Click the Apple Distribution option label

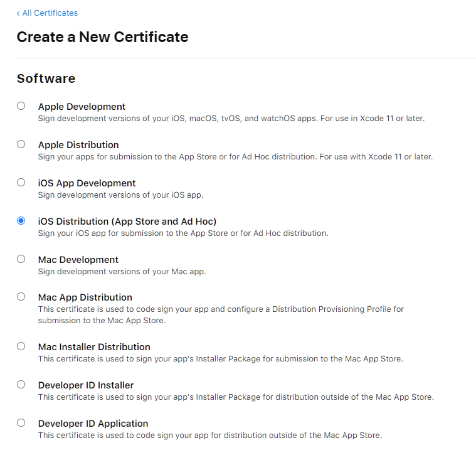(x=78, y=145)
